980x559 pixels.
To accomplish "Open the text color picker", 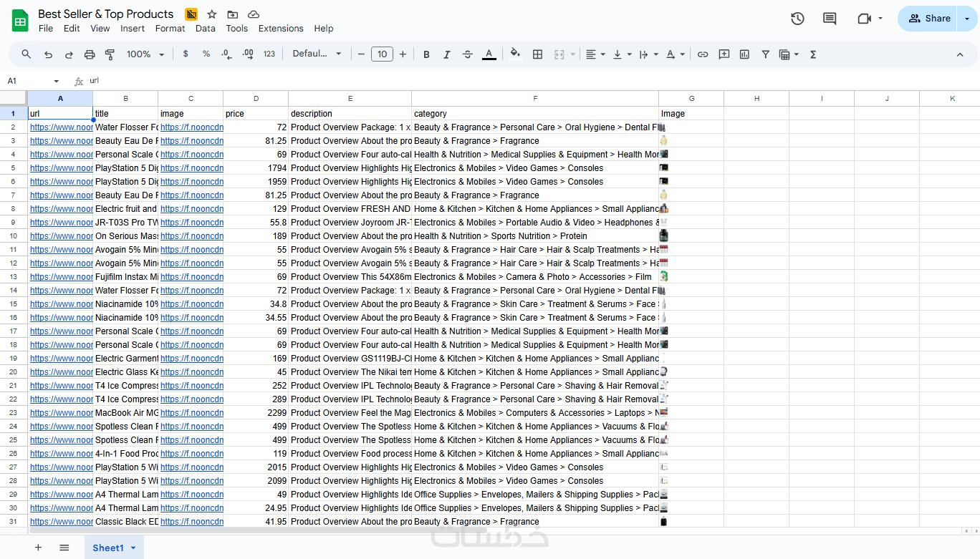I will click(x=489, y=54).
